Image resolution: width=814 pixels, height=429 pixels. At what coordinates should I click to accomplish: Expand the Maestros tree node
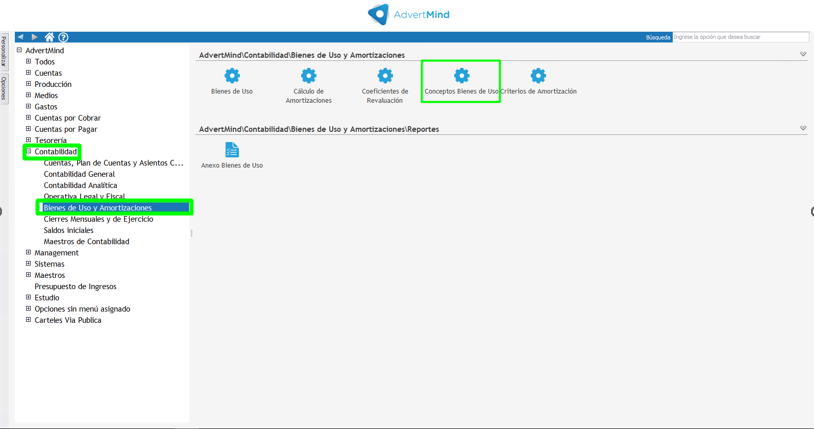pyautogui.click(x=29, y=275)
